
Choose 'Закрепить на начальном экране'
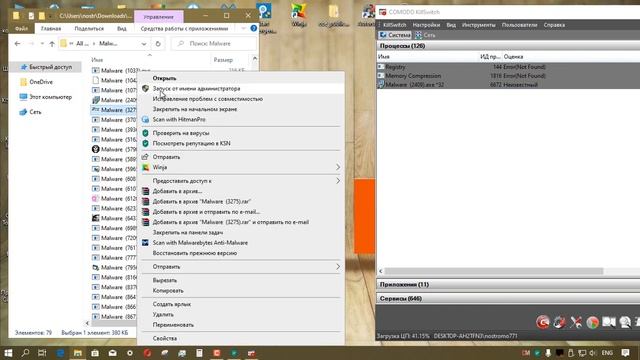pyautogui.click(x=195, y=109)
